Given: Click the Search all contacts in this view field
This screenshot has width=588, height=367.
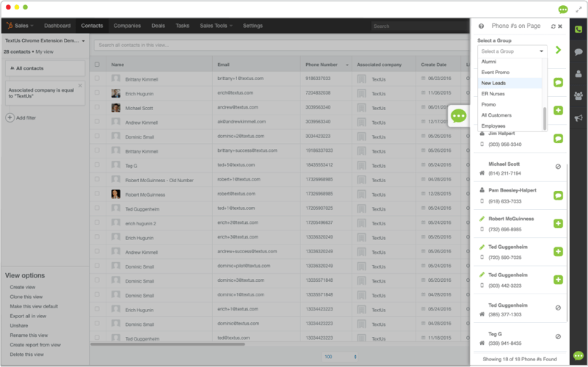Looking at the screenshot, I should 281,45.
